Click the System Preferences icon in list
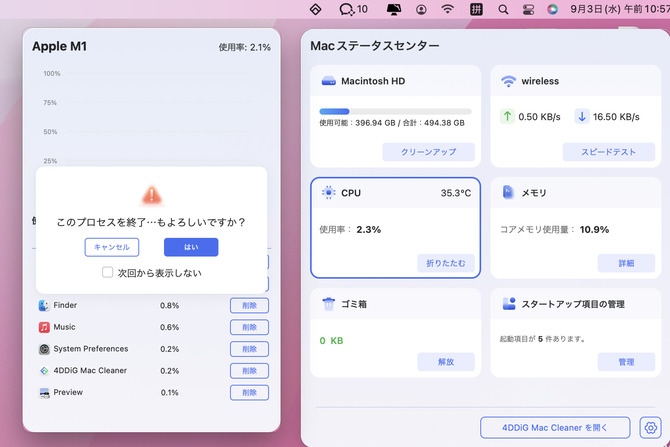This screenshot has width=670, height=447. pyautogui.click(x=44, y=349)
